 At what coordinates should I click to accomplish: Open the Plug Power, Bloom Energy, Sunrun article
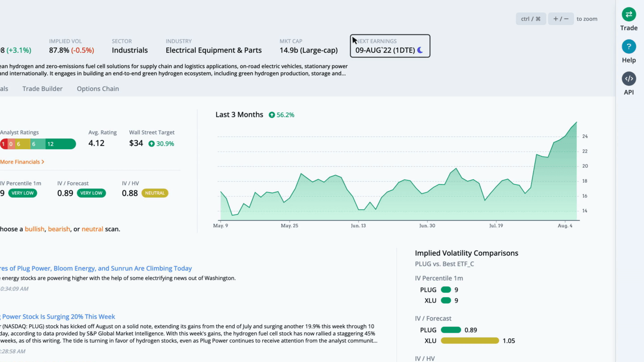(x=96, y=269)
